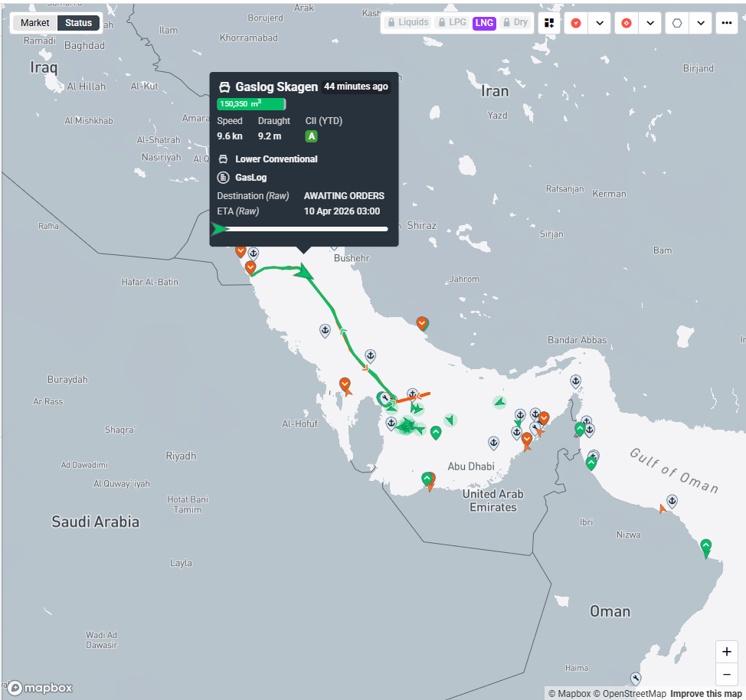Select the Status view tab
Screen dimensions: 746x700
[78, 23]
